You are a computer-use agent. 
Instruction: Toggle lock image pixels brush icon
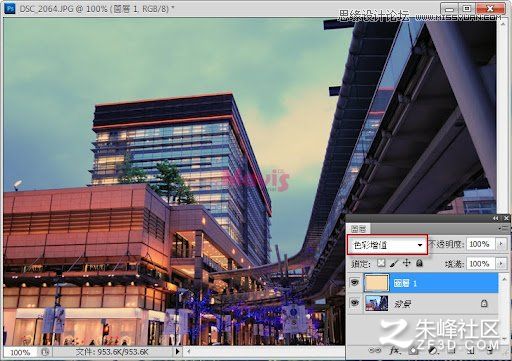tap(394, 263)
